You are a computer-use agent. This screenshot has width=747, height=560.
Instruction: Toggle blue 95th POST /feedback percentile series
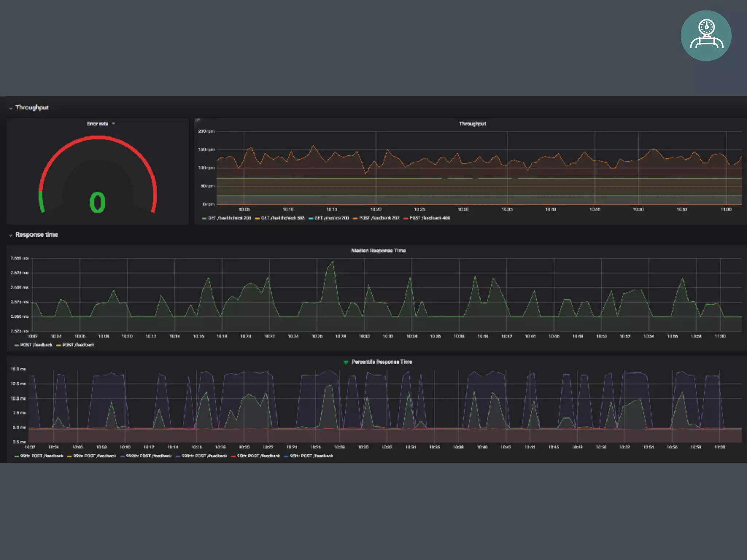(x=311, y=456)
